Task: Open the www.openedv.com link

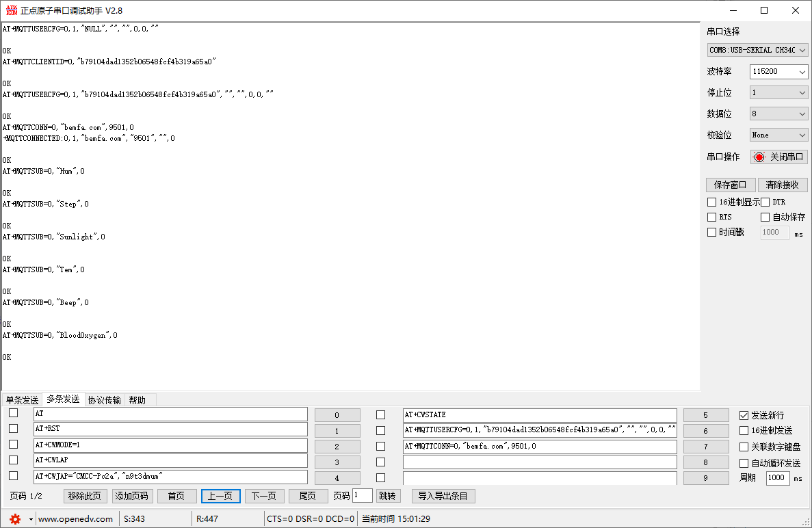Action: coord(76,518)
